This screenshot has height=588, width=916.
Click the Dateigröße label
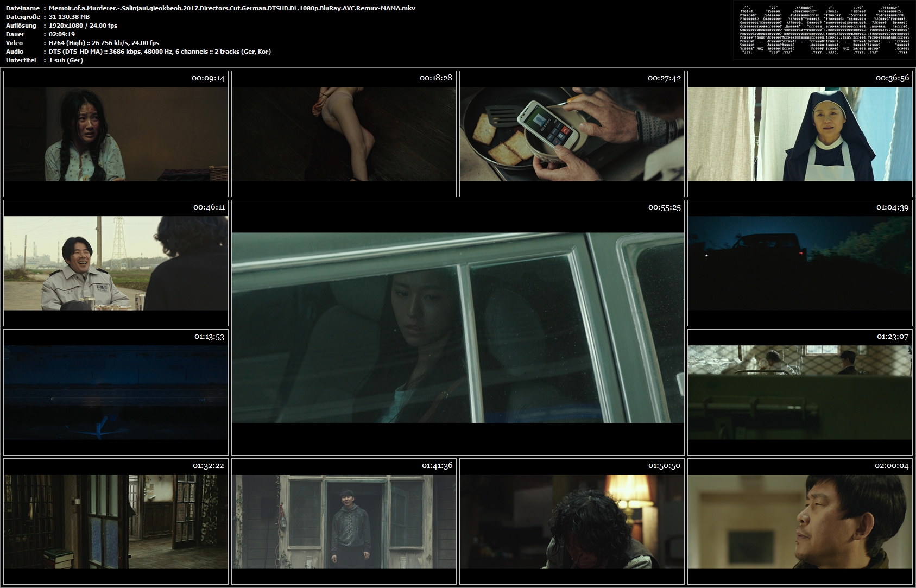pyautogui.click(x=23, y=17)
